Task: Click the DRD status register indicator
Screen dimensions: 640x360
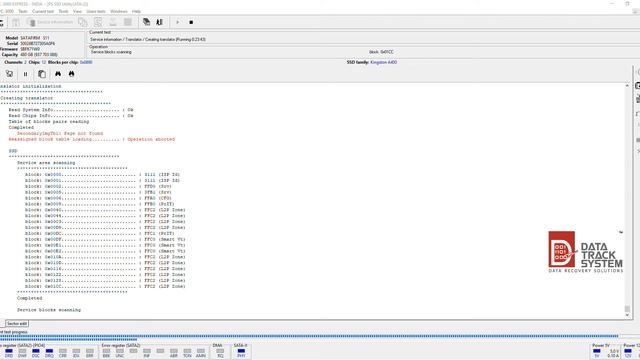Action: pos(9,351)
